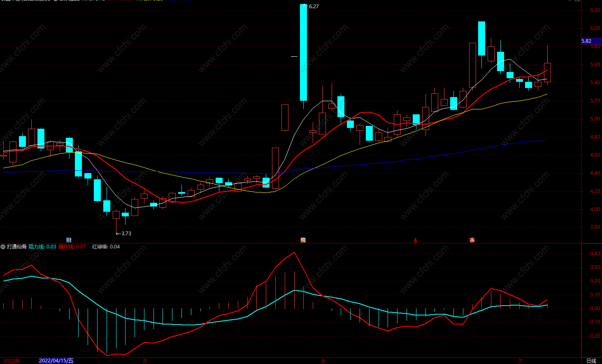Click the 0.40 indicator axis value
The image size is (602, 364).
pos(595,254)
